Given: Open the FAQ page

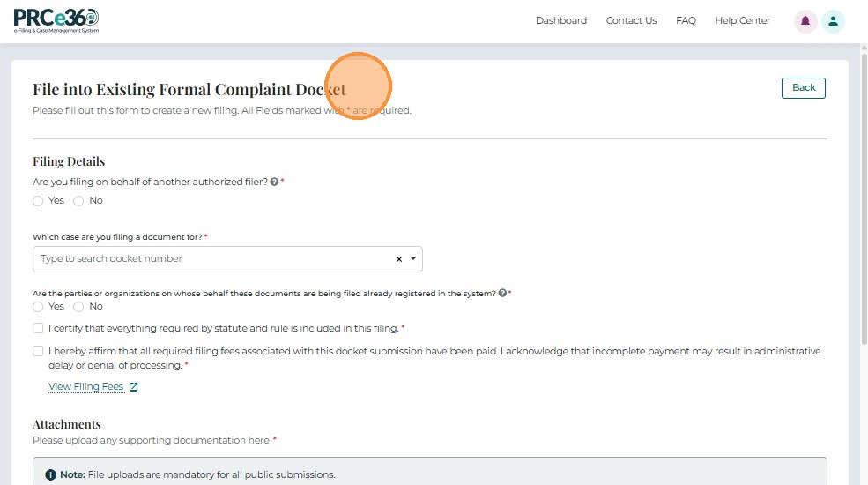Looking at the screenshot, I should coord(686,20).
